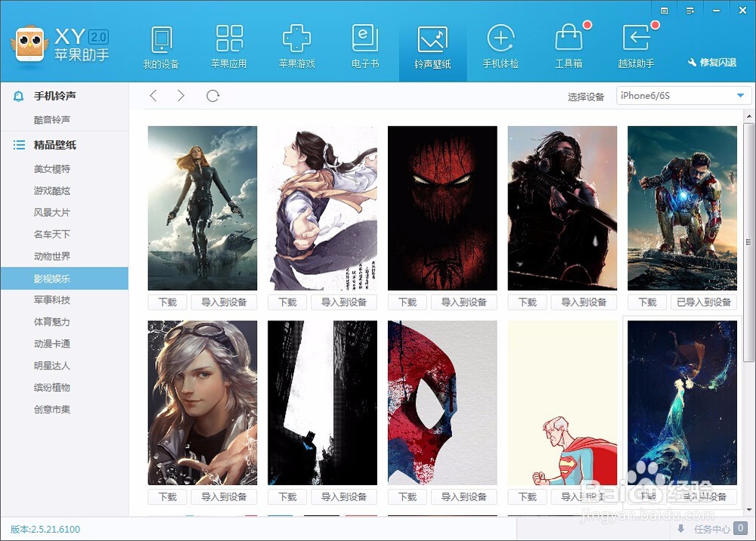The width and height of the screenshot is (756, 541).
Task: Open the cartoon Superman wallpaper
Action: pyautogui.click(x=562, y=403)
